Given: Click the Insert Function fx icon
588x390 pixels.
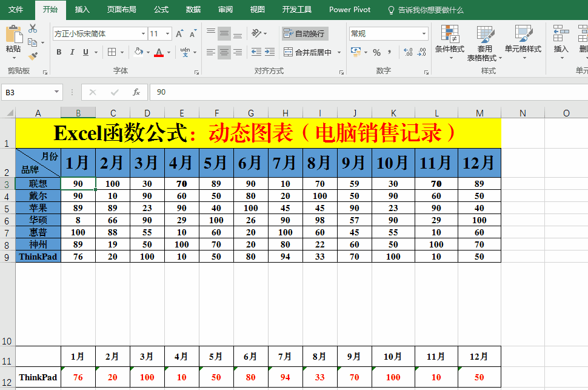Looking at the screenshot, I should click(x=136, y=92).
